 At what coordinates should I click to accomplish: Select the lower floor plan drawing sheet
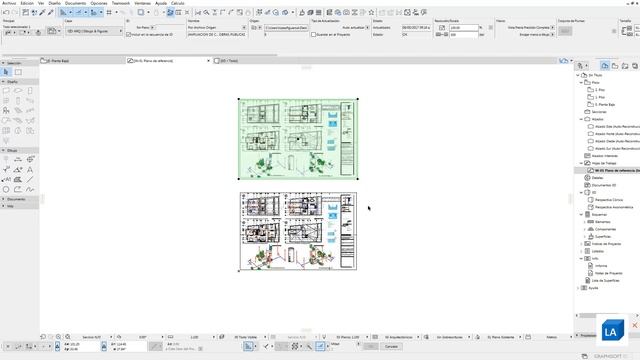tap(298, 231)
